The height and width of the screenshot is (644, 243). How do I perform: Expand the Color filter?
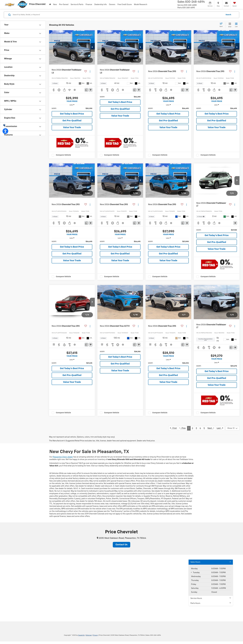[x=23, y=93]
